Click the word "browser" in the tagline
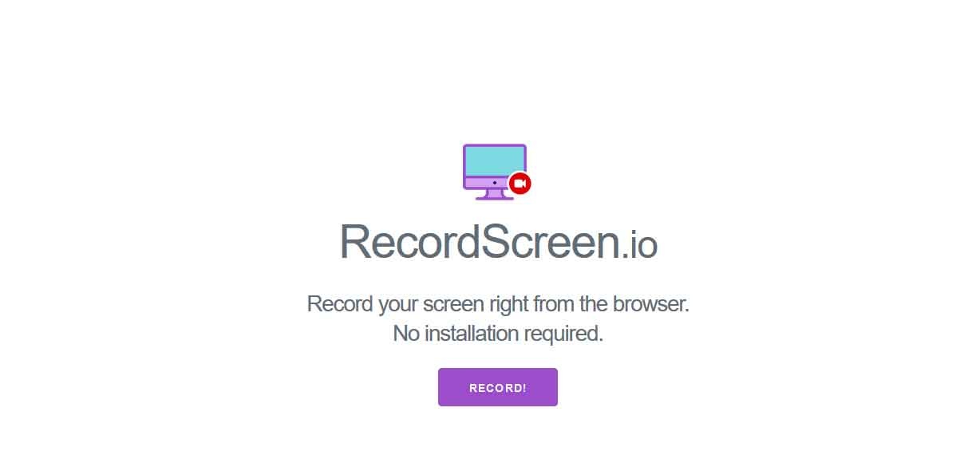This screenshot has width=980, height=475. [x=648, y=304]
